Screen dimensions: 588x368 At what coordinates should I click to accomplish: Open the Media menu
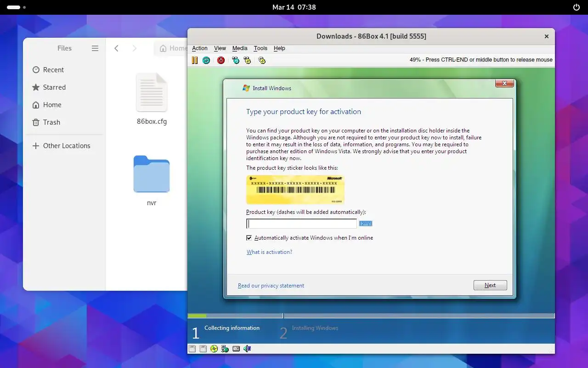pyautogui.click(x=240, y=48)
